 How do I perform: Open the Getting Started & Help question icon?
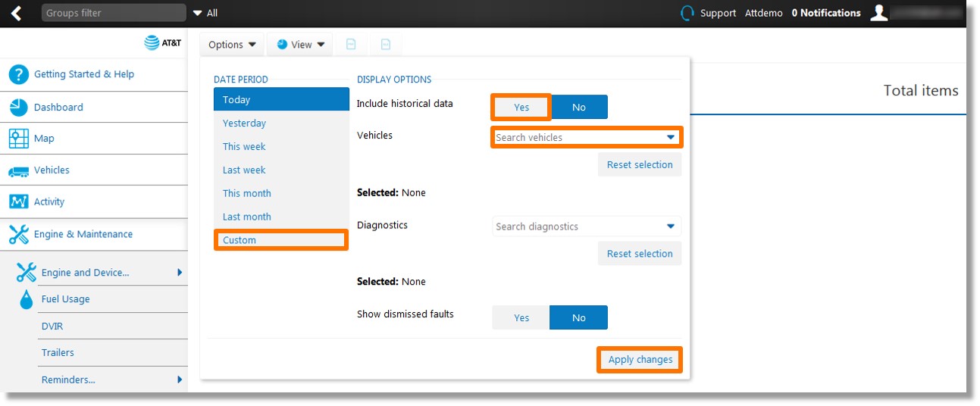(x=19, y=74)
